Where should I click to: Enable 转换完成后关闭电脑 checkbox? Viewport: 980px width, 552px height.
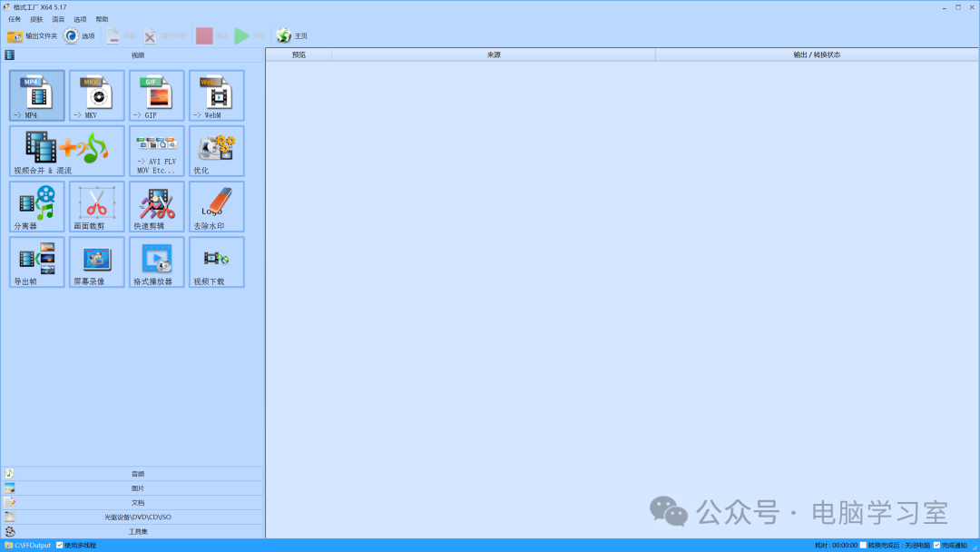pyautogui.click(x=863, y=545)
